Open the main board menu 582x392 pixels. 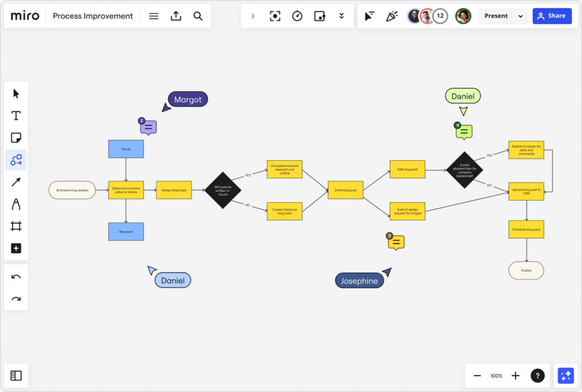(x=153, y=16)
